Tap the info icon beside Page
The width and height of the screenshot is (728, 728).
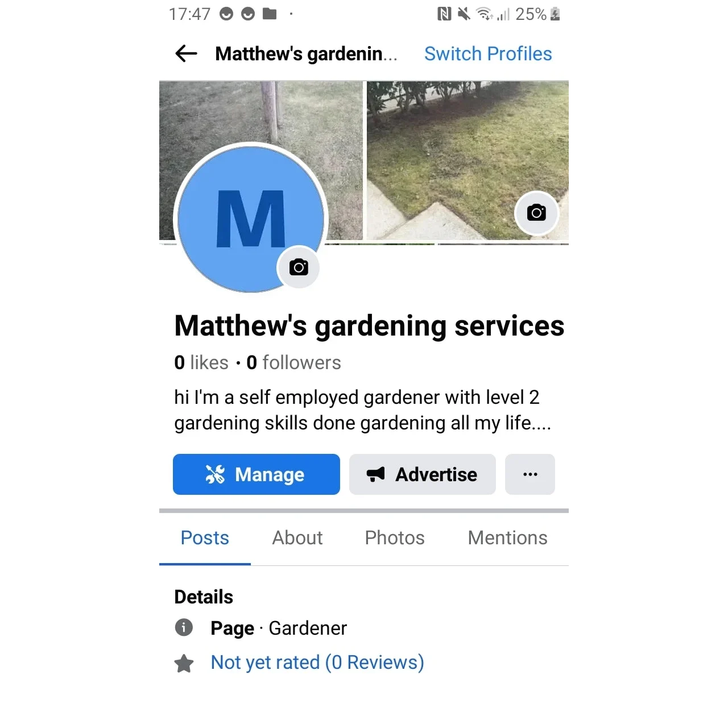point(184,627)
